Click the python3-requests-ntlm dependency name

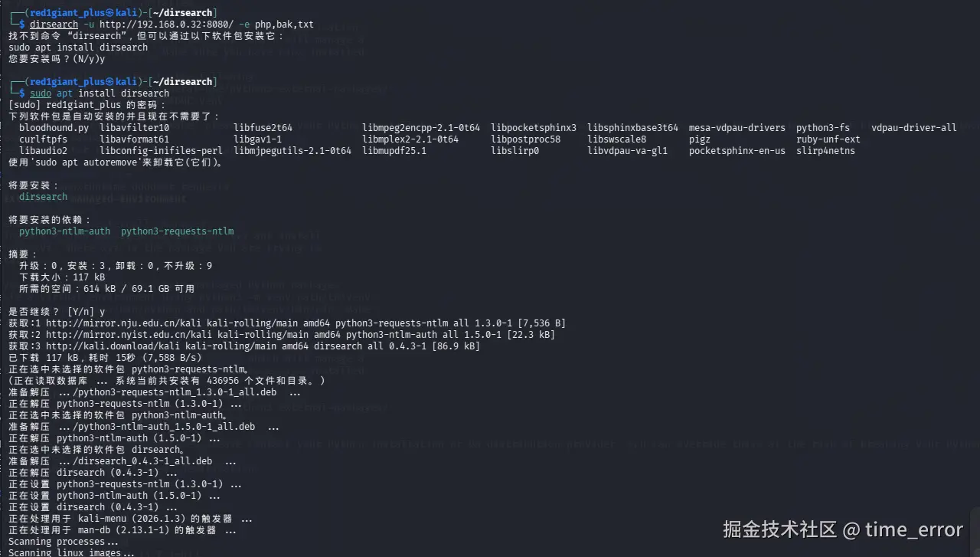[x=177, y=231]
